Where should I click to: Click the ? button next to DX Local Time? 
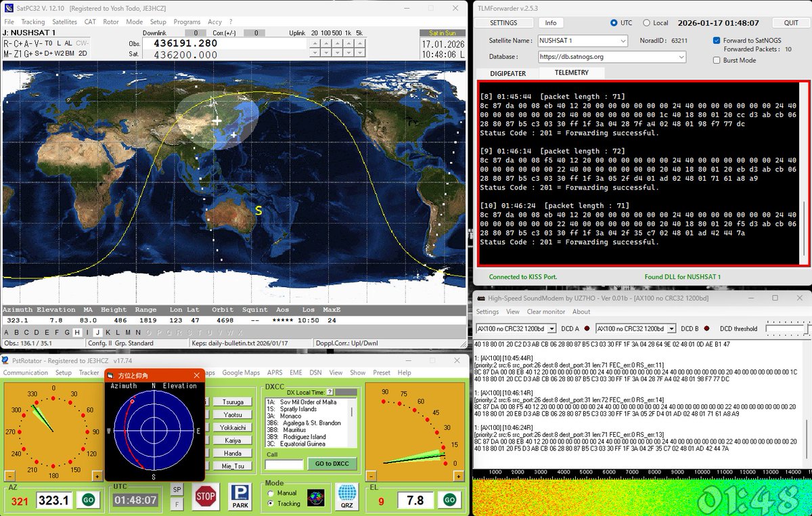(330, 392)
